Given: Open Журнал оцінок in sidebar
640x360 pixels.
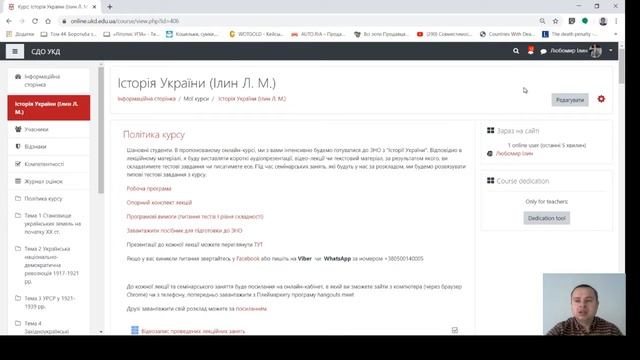Looking at the screenshot, I should pyautogui.click(x=49, y=181).
